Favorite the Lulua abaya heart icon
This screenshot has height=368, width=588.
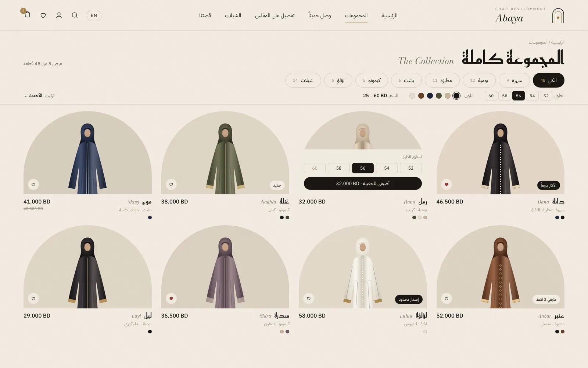[x=309, y=298]
